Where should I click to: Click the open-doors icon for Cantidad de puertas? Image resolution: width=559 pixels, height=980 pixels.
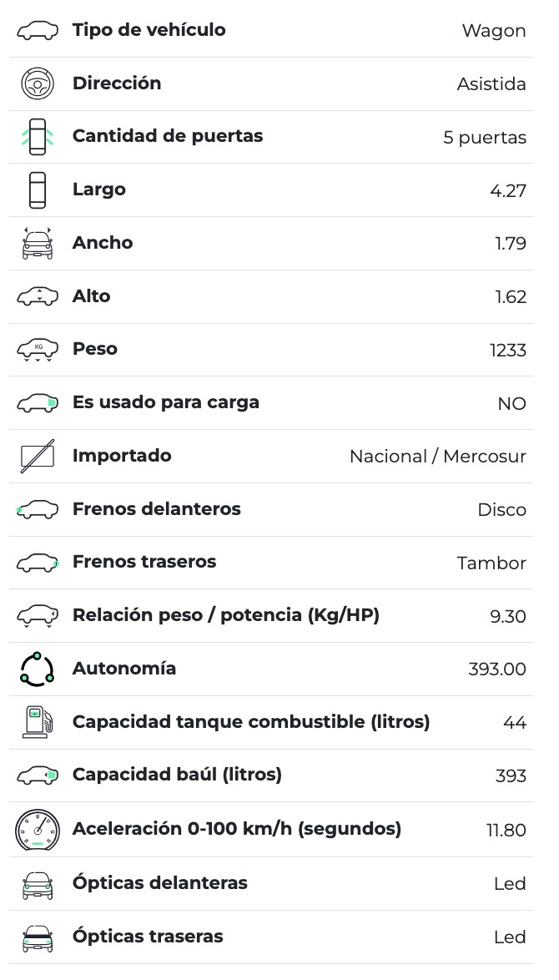coord(38,137)
